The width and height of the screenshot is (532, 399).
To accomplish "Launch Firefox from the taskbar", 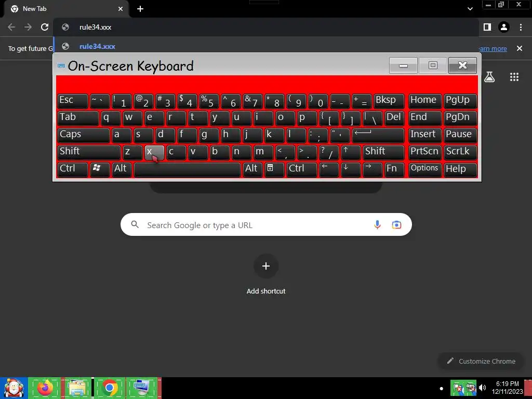I will [x=45, y=388].
